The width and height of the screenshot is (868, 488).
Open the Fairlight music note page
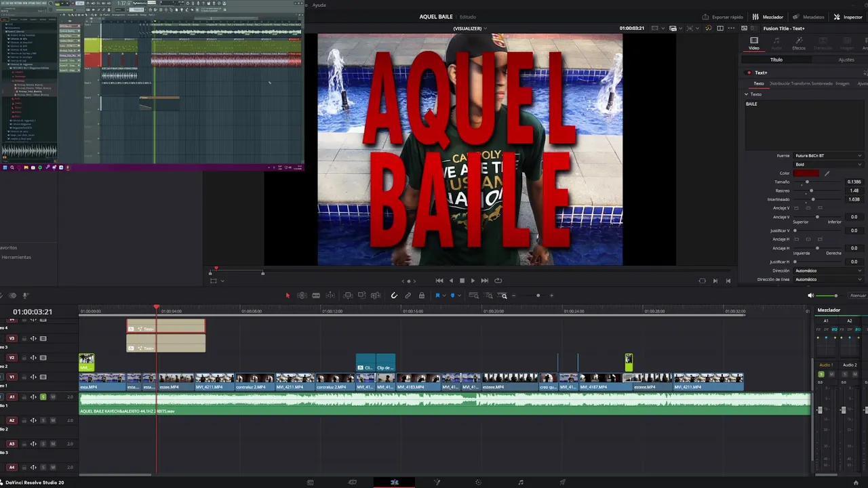point(521,482)
